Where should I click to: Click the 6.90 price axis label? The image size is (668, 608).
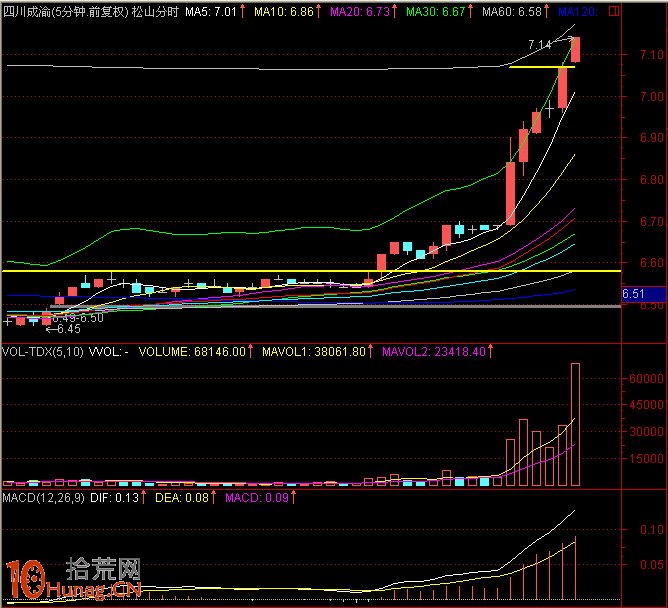652,138
